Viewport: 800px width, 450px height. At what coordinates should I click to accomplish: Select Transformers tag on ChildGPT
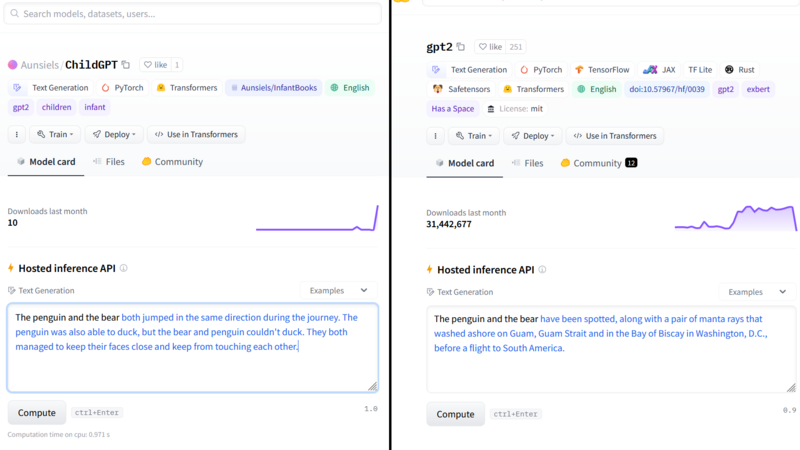[x=187, y=88]
